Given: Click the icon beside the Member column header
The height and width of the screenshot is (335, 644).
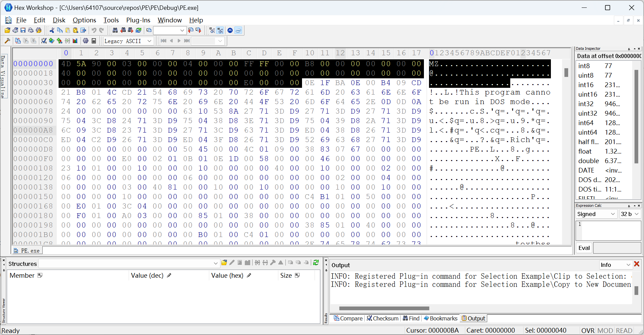Looking at the screenshot, I should click(40, 275).
